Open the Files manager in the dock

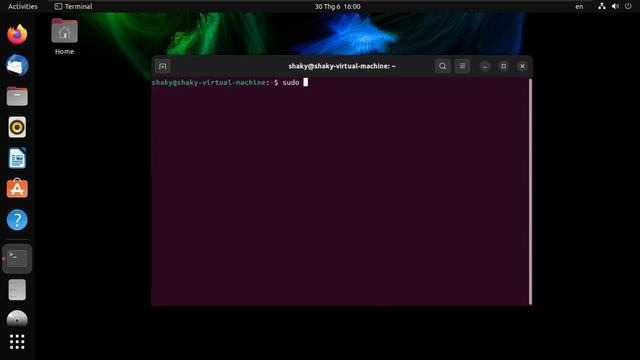[17, 96]
